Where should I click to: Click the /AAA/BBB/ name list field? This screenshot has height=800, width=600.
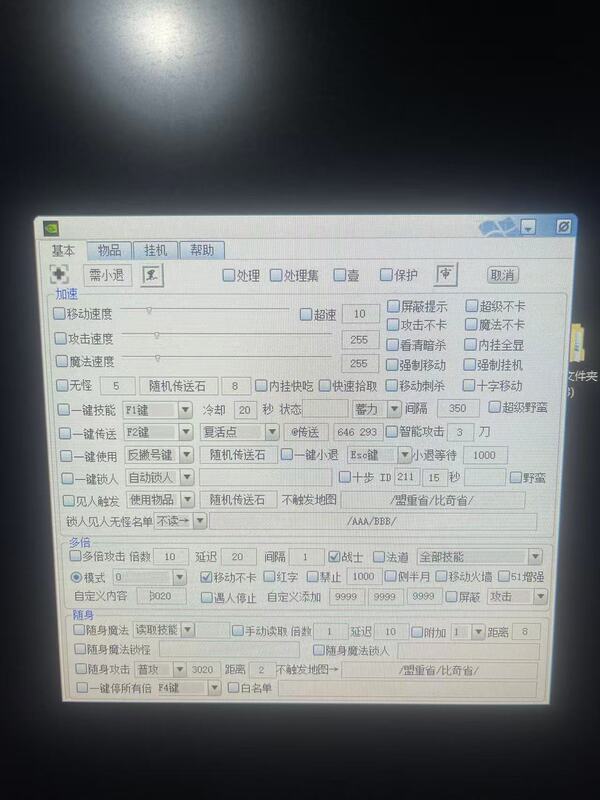coord(372,521)
